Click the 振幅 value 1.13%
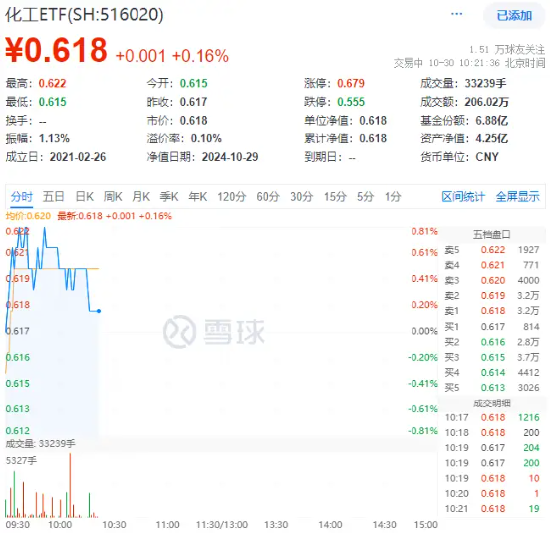The image size is (550, 534). tap(54, 138)
